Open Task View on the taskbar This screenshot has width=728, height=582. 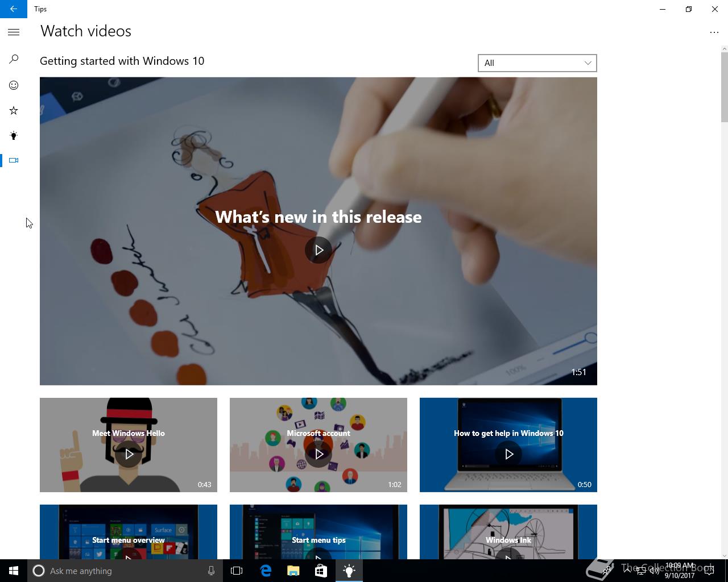pos(237,571)
